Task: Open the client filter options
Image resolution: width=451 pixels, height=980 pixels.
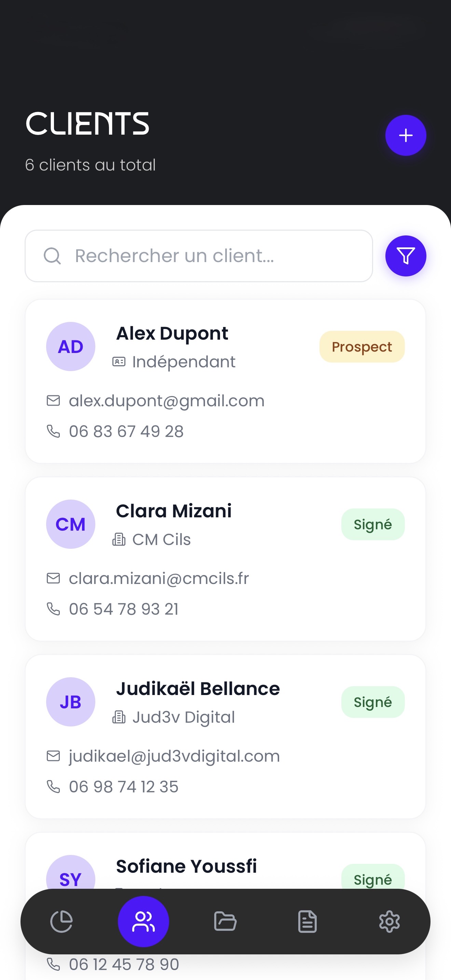Action: tap(405, 256)
